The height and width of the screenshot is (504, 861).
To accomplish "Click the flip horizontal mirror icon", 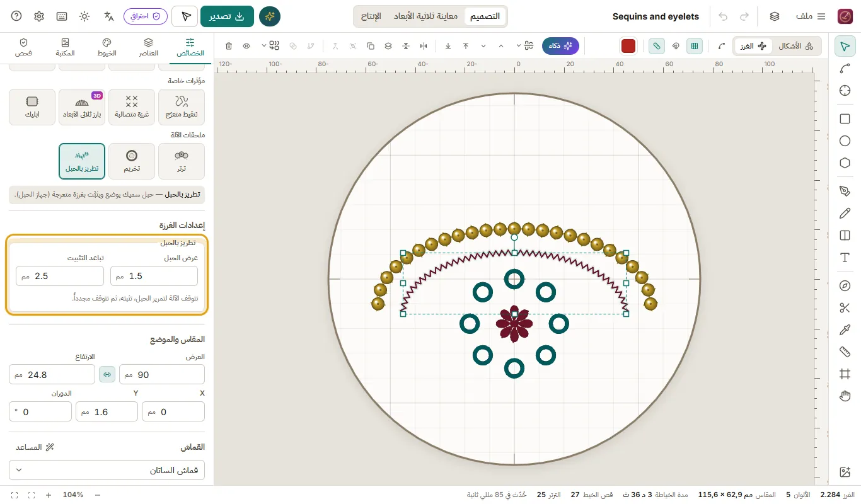I will 423,46.
